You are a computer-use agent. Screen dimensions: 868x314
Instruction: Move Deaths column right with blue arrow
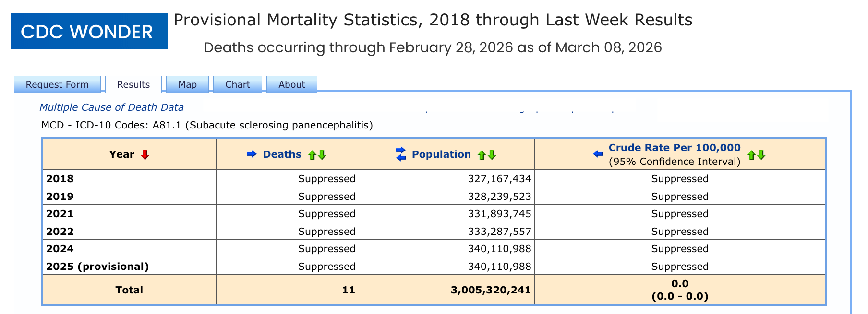point(252,154)
